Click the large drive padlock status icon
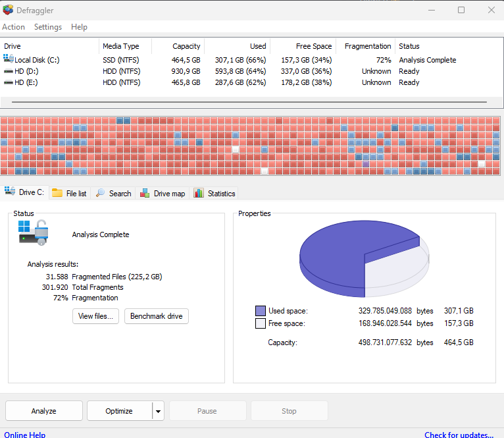Viewport: 504px width, 438px height. tap(34, 233)
